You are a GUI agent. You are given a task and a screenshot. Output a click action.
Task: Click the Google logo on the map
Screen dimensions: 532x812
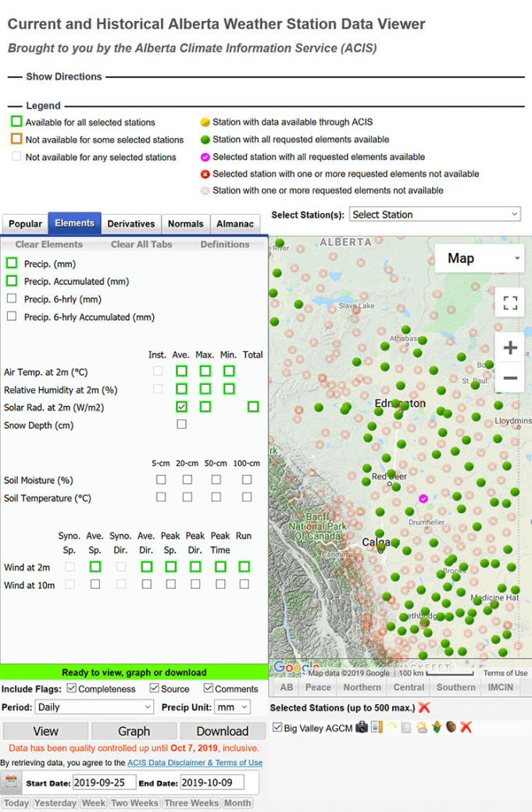295,668
